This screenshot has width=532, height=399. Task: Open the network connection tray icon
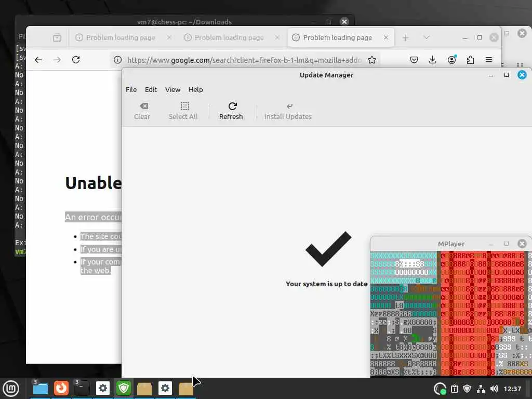click(x=481, y=389)
